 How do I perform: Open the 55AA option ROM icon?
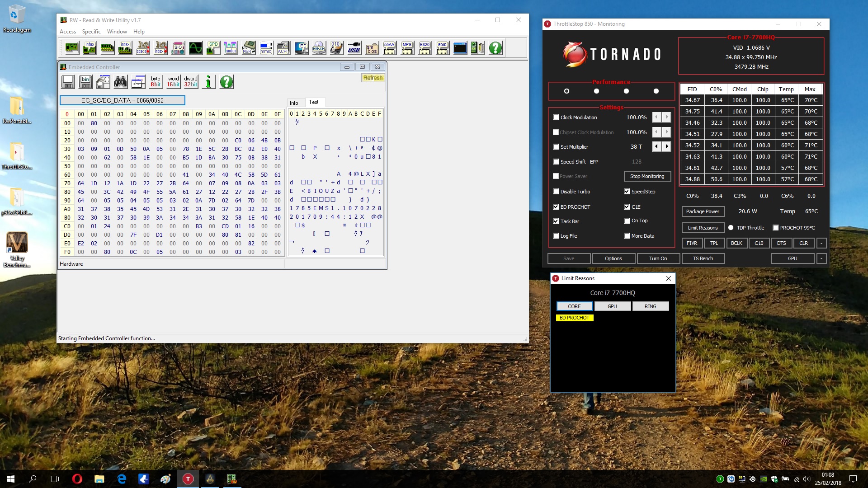pyautogui.click(x=389, y=47)
